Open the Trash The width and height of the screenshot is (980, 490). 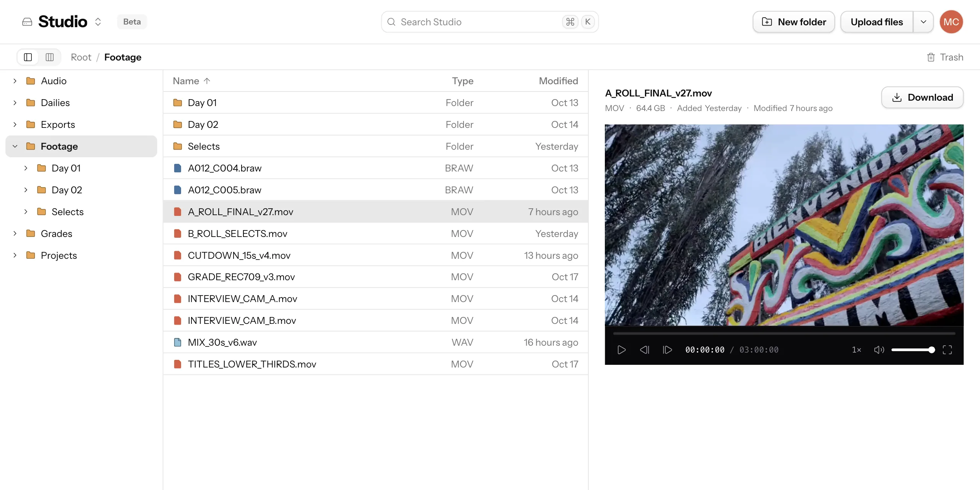coord(945,57)
